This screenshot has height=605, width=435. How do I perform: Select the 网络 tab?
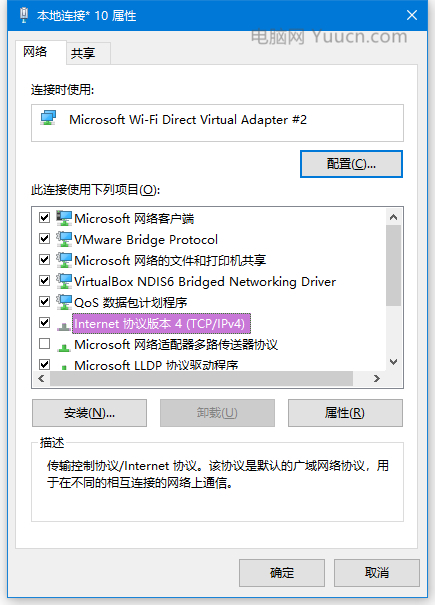coord(35,51)
